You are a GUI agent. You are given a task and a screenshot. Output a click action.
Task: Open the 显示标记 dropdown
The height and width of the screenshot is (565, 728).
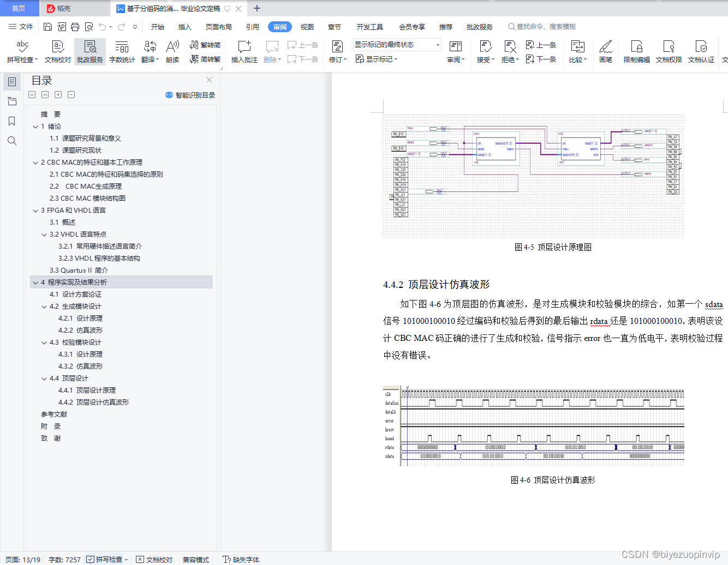click(x=377, y=59)
